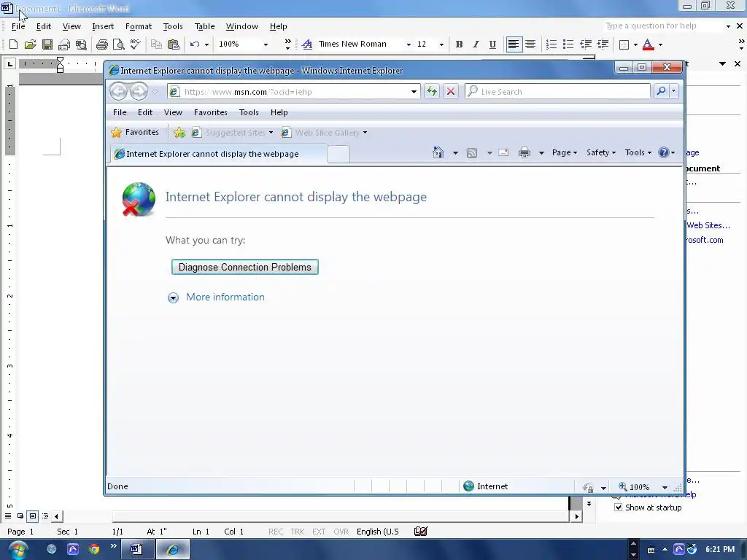
Task: Apply the red Font Color swatch
Action: (648, 44)
